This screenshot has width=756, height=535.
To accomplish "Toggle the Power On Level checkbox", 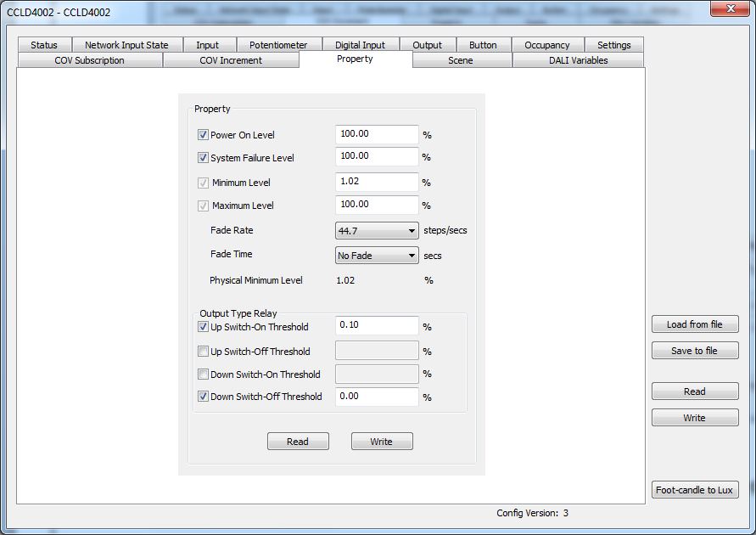I will click(203, 135).
